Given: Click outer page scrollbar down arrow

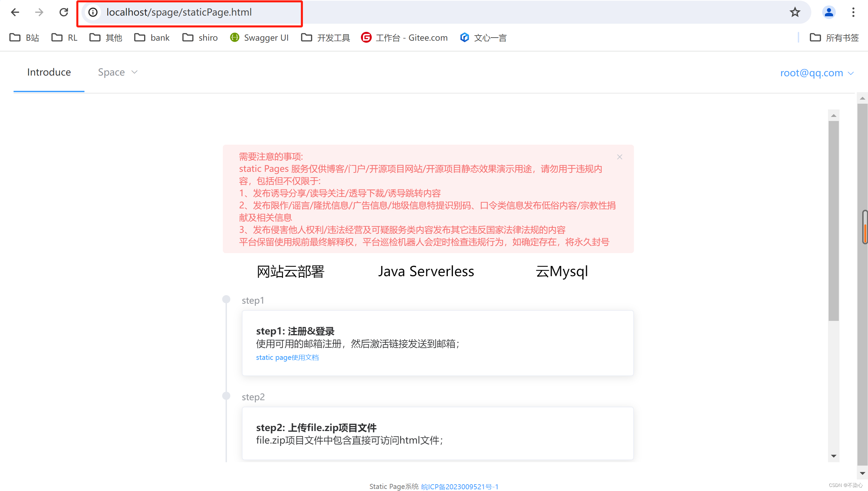Looking at the screenshot, I should pyautogui.click(x=862, y=473).
